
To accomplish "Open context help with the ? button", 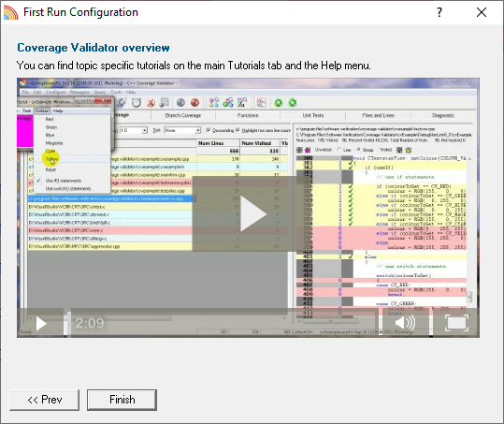I will [x=439, y=12].
